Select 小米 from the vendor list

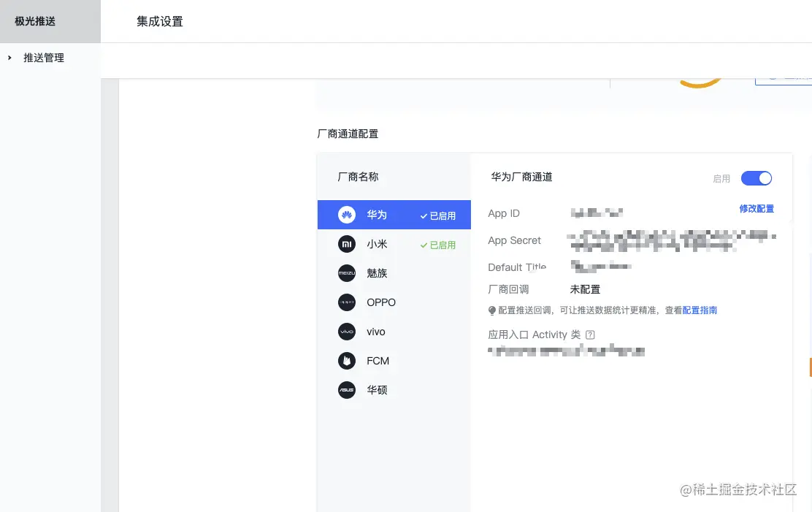[x=377, y=244]
